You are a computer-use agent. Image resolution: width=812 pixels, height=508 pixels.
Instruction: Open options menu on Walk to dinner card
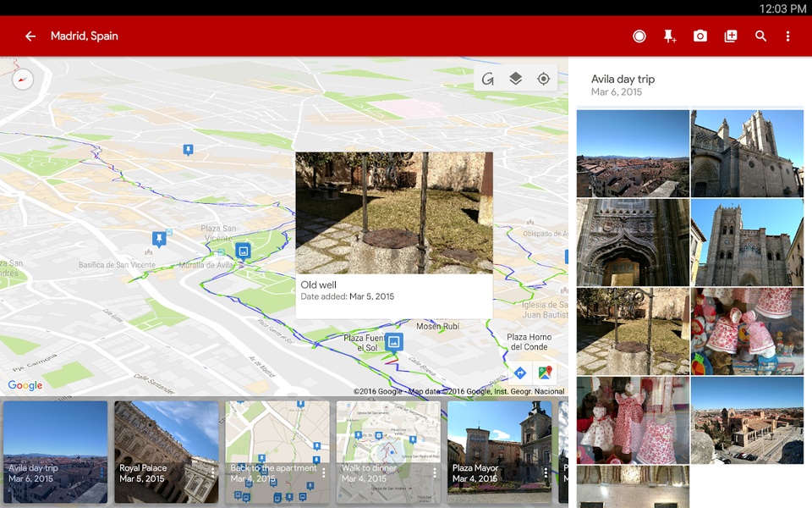coord(435,472)
